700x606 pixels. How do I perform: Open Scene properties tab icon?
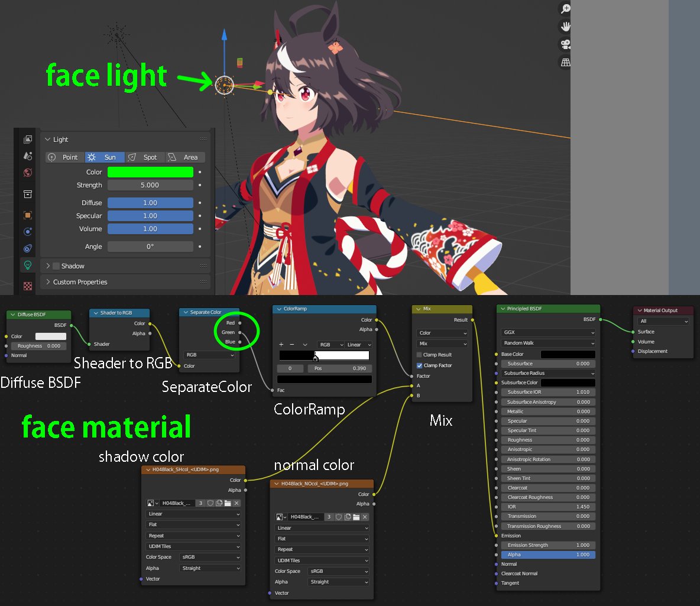point(28,156)
